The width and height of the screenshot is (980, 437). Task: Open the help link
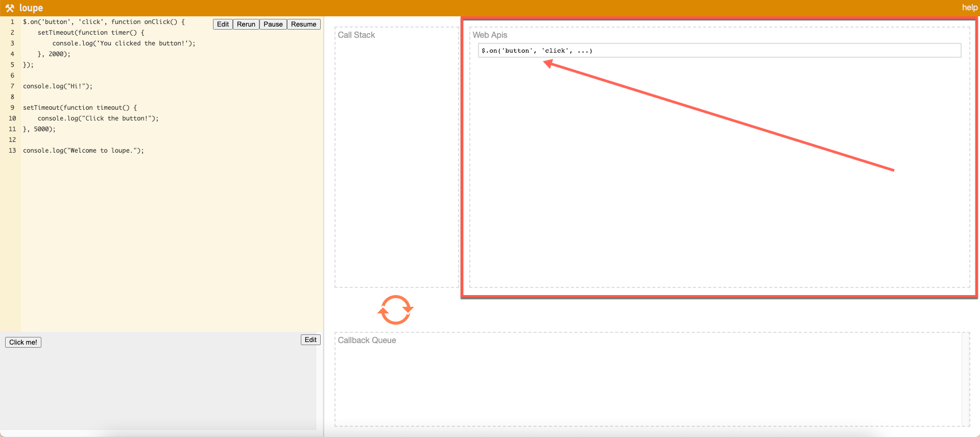970,8
